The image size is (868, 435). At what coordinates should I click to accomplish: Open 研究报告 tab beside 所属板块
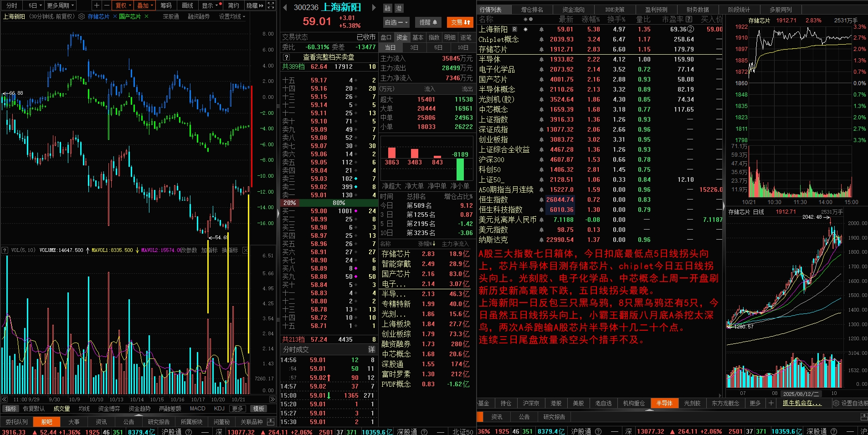159,422
